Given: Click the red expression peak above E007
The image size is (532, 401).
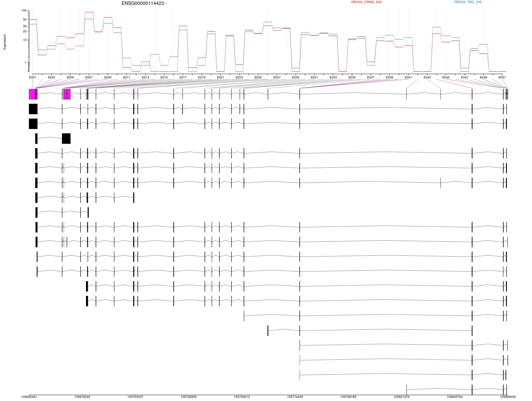Looking at the screenshot, I should click(89, 12).
